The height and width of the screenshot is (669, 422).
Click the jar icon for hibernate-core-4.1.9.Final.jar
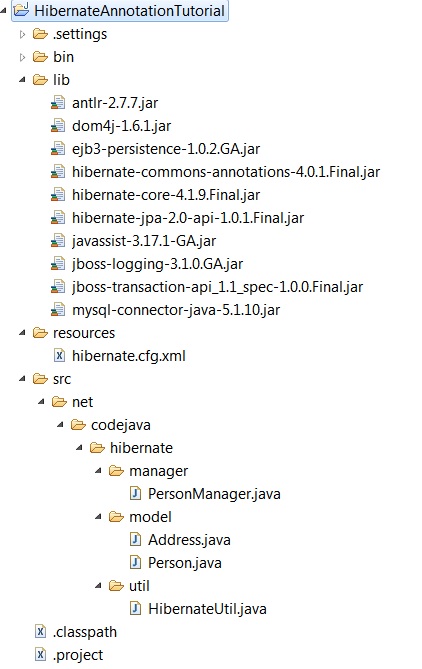point(58,195)
